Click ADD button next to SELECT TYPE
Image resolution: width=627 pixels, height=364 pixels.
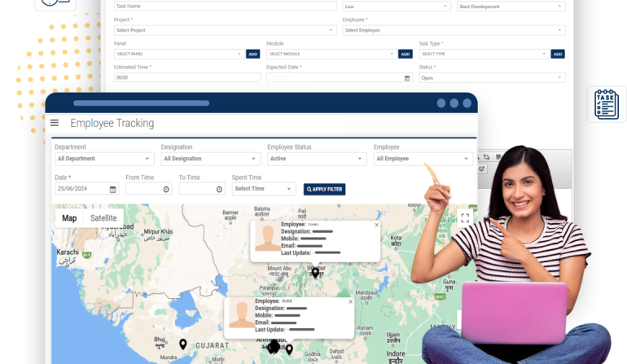(x=558, y=54)
